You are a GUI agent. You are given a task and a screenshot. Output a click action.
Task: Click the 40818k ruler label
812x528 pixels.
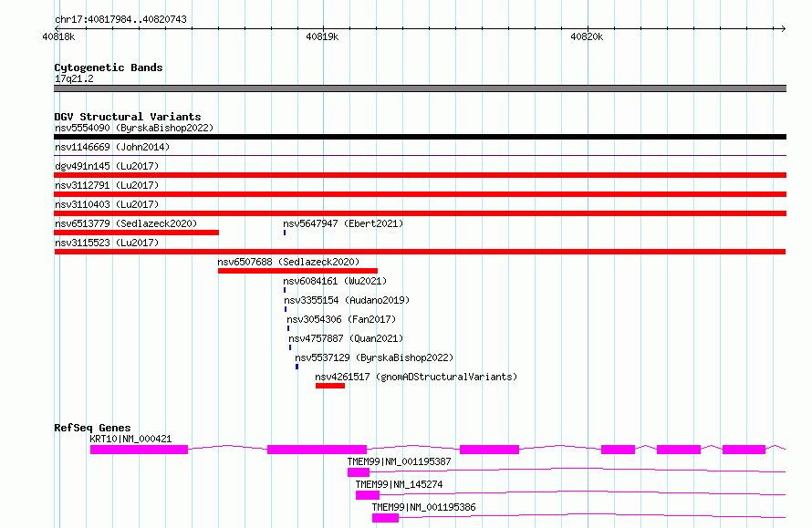[x=58, y=36]
